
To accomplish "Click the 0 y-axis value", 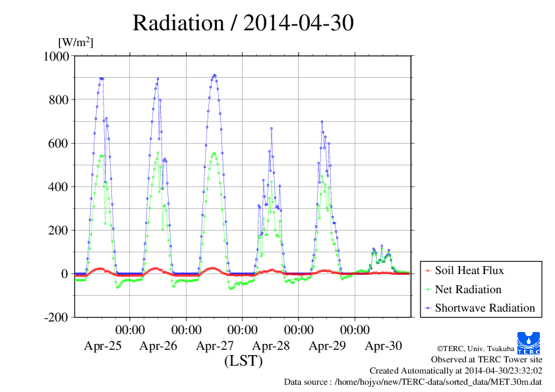I will click(65, 274).
